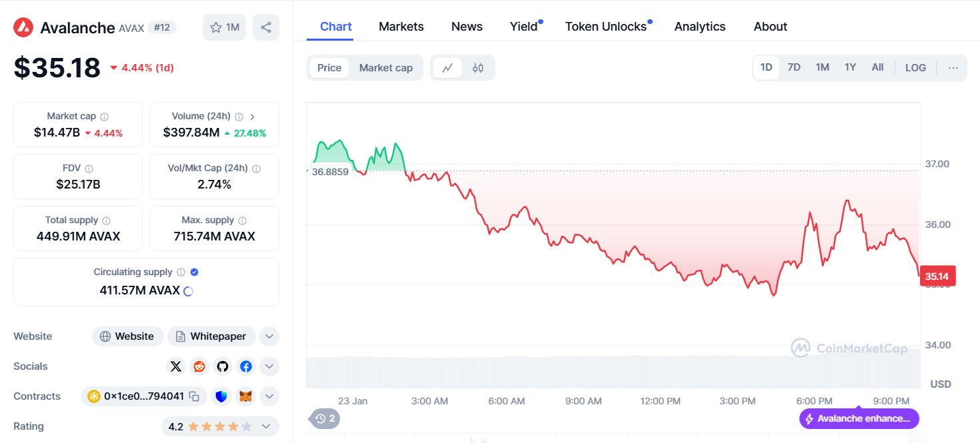Click info icon beside Vol/Mkt Cap (24h)
Image resolution: width=980 pixels, height=443 pixels.
pyautogui.click(x=256, y=169)
